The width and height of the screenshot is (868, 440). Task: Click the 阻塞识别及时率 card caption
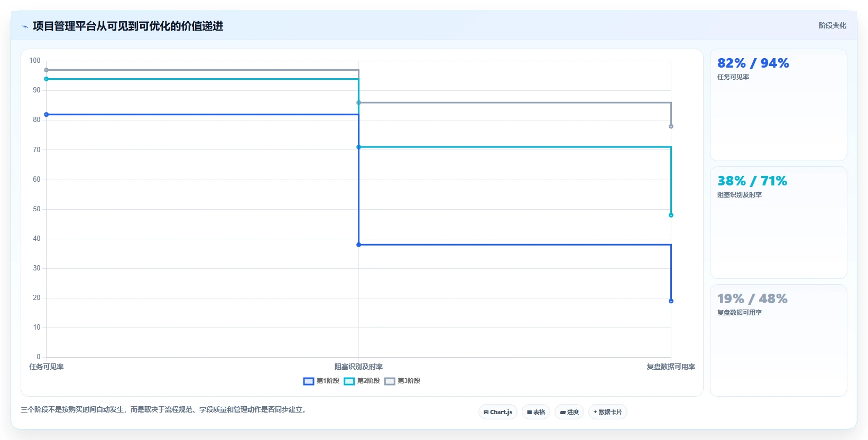click(740, 195)
